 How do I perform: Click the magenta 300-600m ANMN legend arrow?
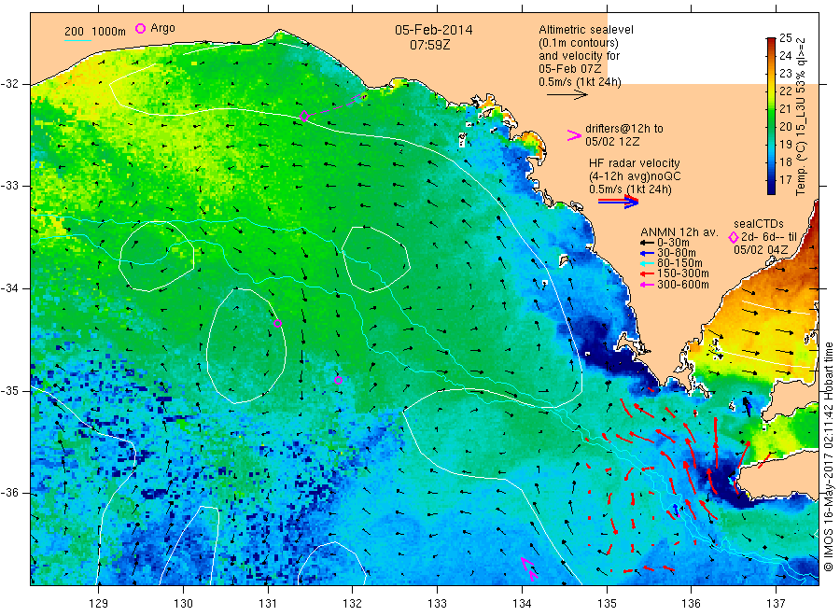(x=647, y=285)
